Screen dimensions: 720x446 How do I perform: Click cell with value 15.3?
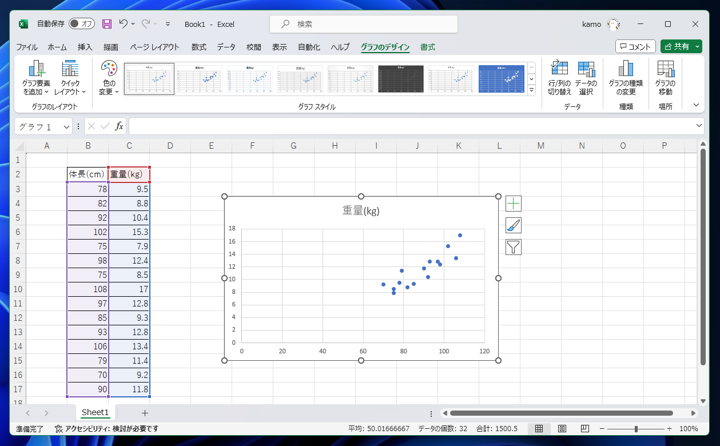pos(129,232)
